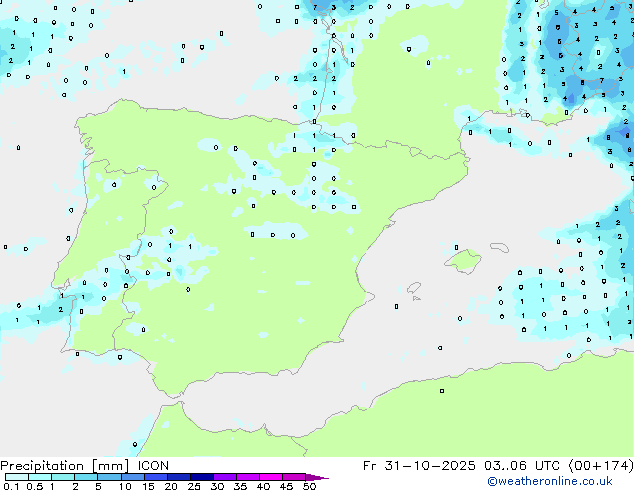This screenshot has width=634, height=490.
Task: Select the 2–5 mm legend color swatch
Action: pos(86,477)
